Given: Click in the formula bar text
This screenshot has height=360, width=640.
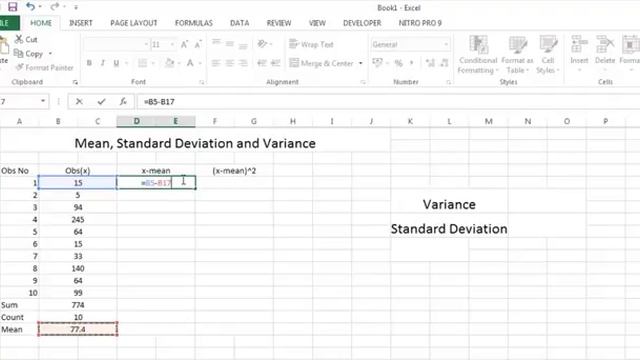Looking at the screenshot, I should (159, 102).
